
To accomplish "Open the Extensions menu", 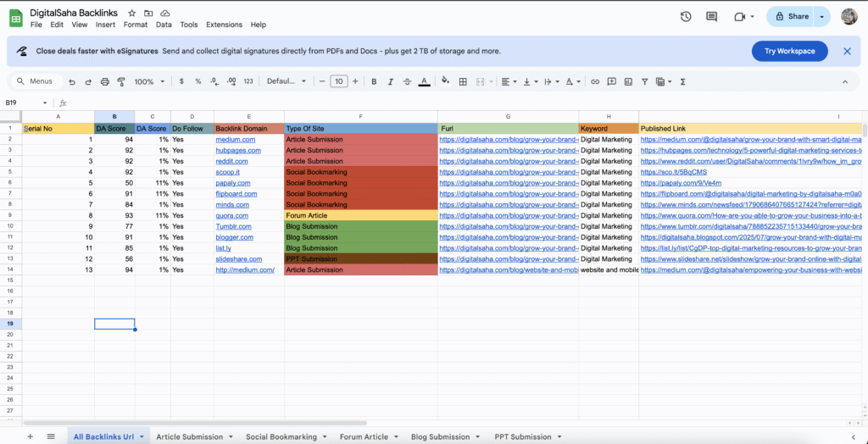I will pos(224,25).
